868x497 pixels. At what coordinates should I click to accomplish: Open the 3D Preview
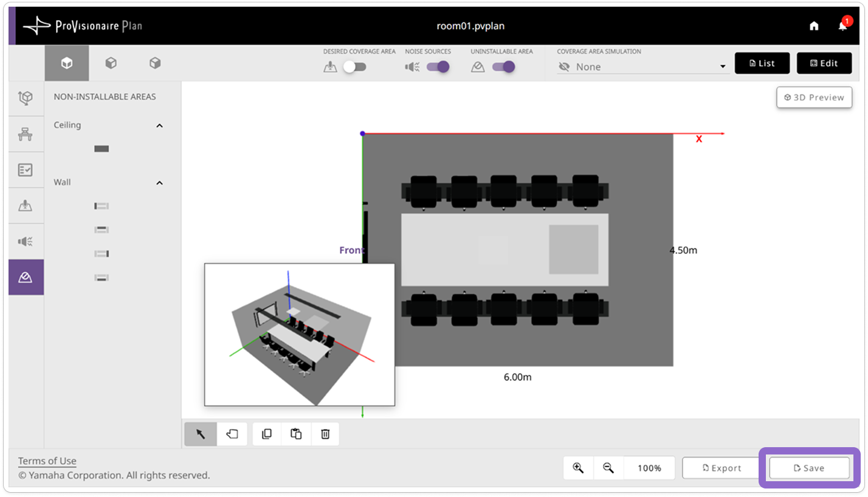click(x=814, y=97)
